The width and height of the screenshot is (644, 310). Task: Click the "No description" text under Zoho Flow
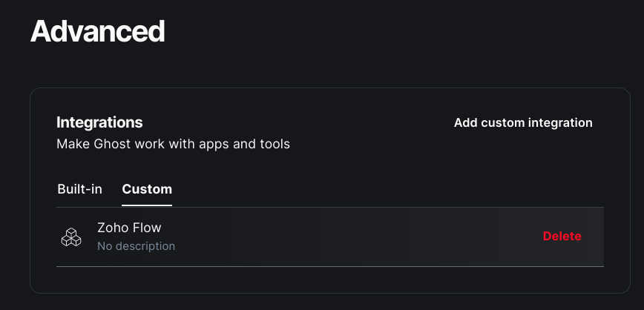(136, 245)
